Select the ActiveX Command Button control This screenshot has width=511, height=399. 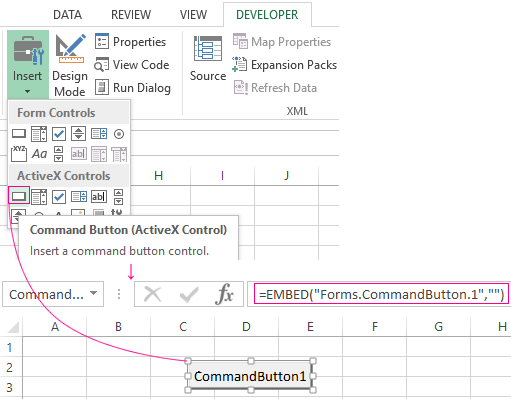click(x=19, y=196)
